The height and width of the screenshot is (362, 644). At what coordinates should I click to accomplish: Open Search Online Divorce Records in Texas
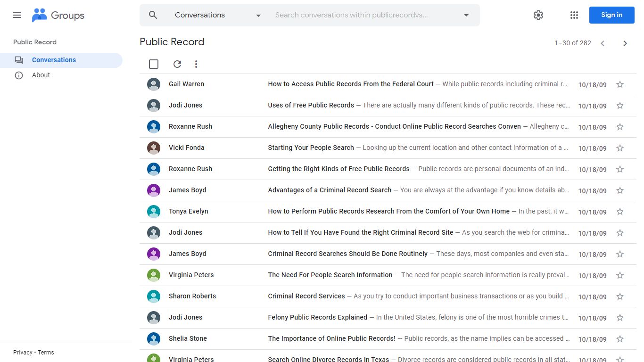pyautogui.click(x=329, y=359)
